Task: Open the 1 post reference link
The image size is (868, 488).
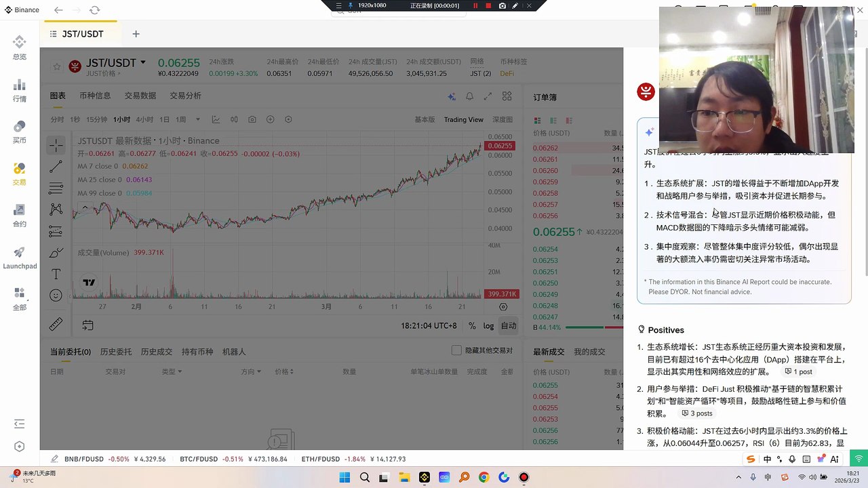Action: (x=798, y=371)
